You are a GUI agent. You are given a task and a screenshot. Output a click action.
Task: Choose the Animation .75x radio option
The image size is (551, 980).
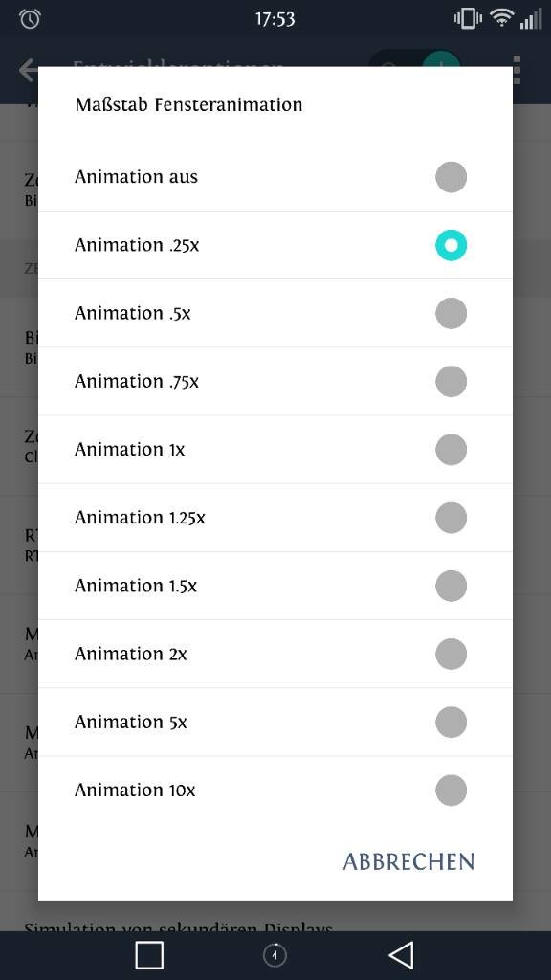452,381
